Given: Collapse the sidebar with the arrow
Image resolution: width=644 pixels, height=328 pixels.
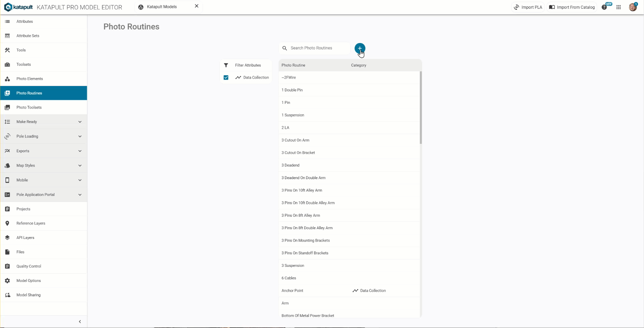Looking at the screenshot, I should tap(80, 322).
